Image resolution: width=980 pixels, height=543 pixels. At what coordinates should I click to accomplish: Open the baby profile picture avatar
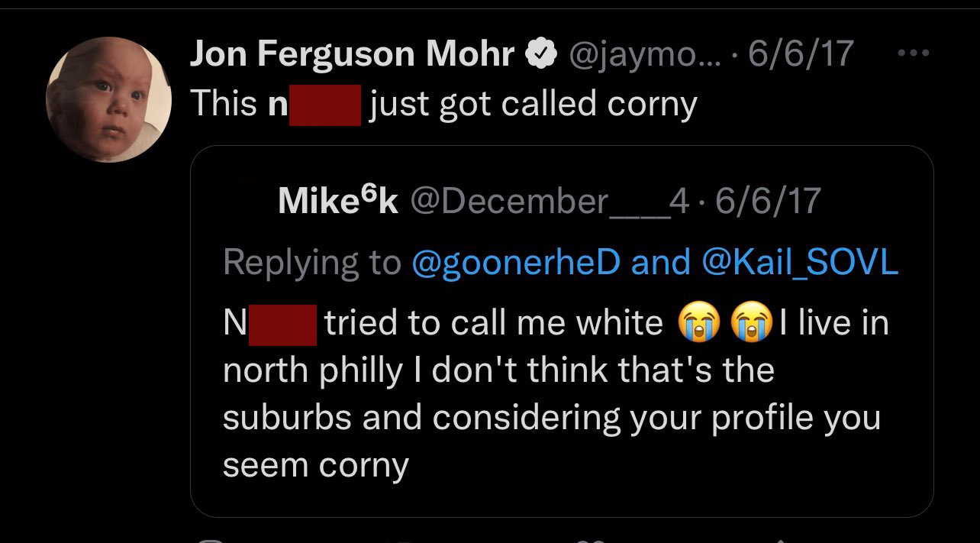point(109,99)
